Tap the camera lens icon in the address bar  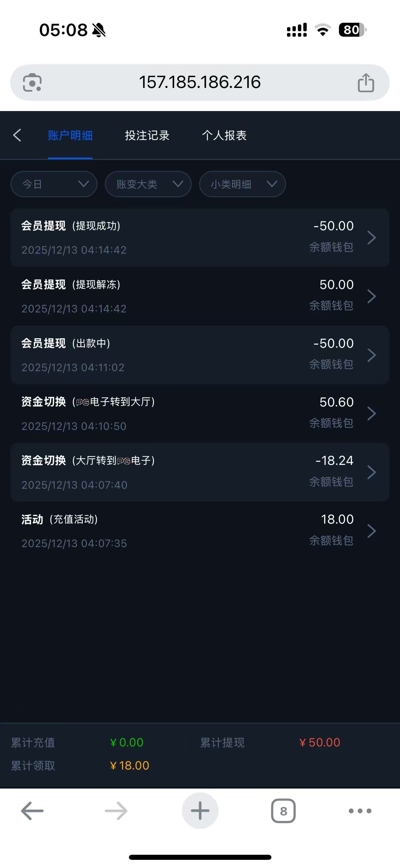tap(32, 83)
